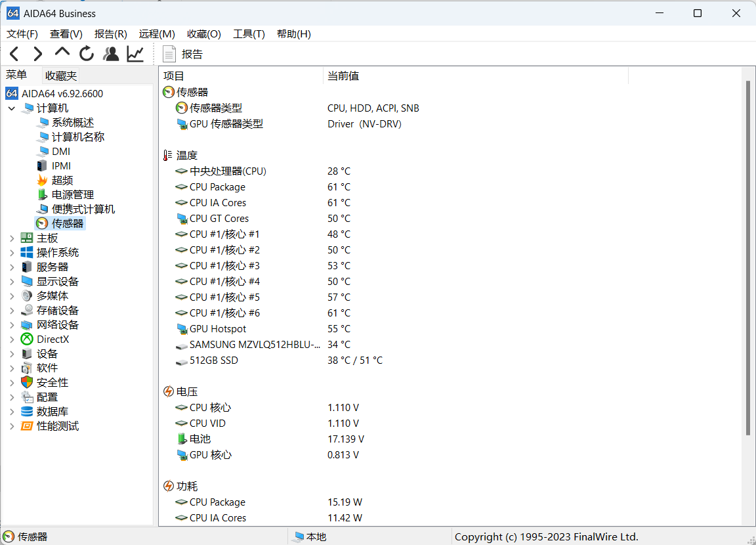Expand the 设备 tree node
Screen dimensions: 756x545
point(12,354)
